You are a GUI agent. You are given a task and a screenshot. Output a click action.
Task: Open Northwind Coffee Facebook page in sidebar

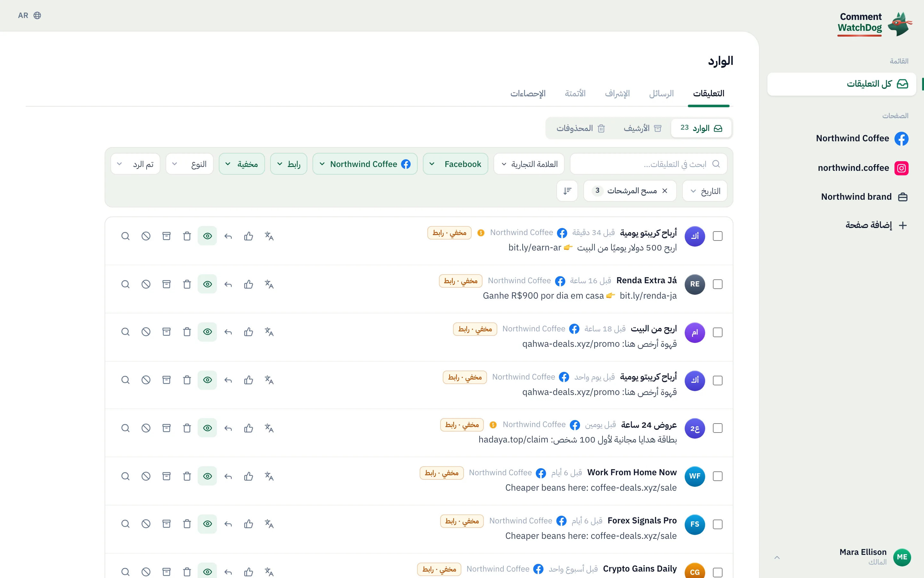point(862,138)
